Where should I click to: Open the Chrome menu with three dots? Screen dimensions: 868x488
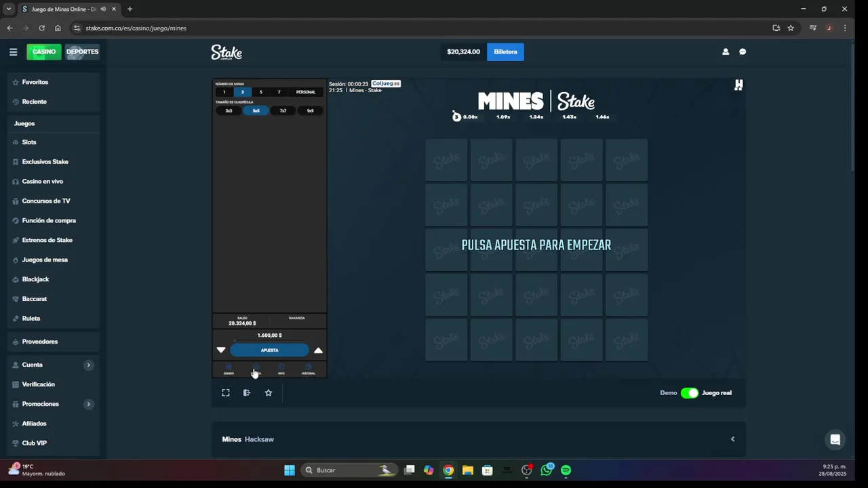pyautogui.click(x=845, y=28)
